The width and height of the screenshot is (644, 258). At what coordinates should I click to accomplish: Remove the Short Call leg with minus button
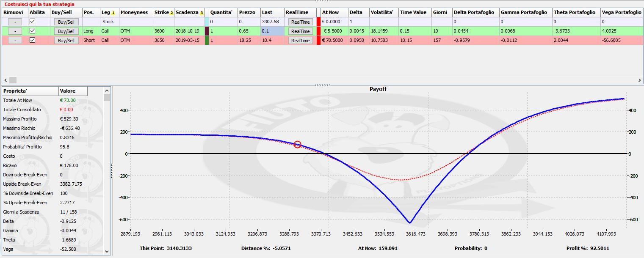pyautogui.click(x=15, y=40)
